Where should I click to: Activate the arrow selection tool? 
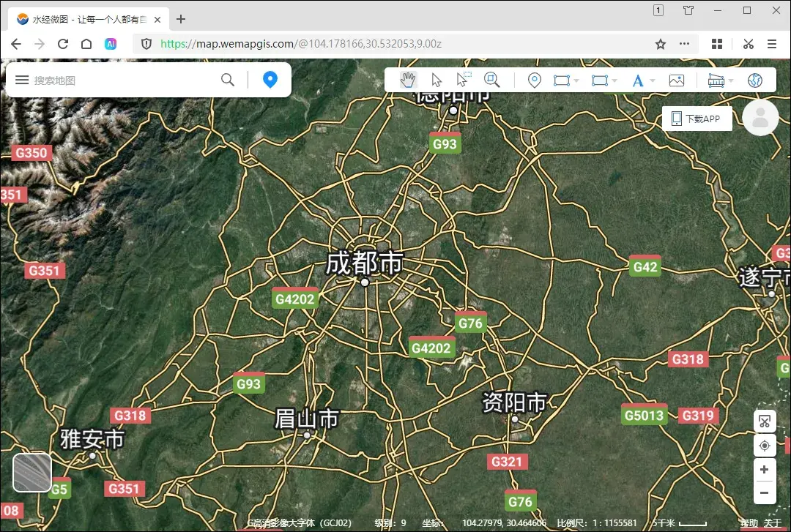(x=436, y=80)
